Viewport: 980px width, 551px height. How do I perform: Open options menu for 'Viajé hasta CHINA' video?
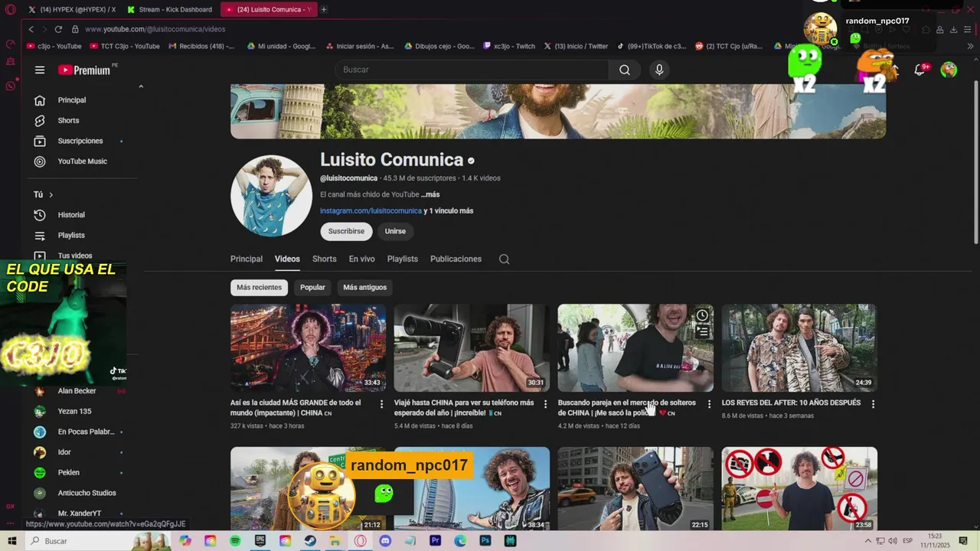[545, 403]
